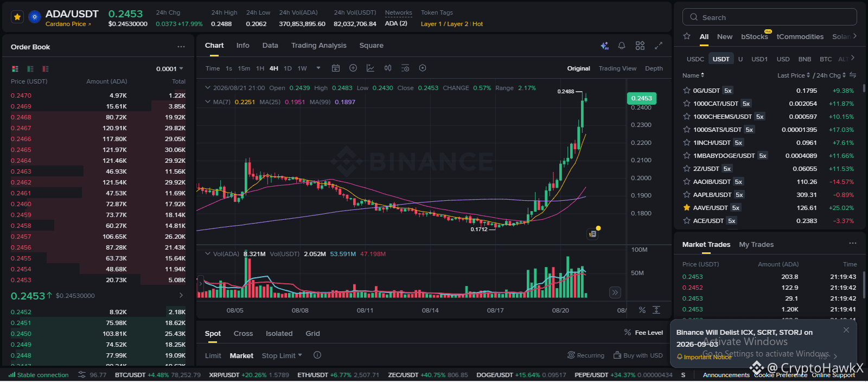Show only buy orders in order book

tap(30, 69)
